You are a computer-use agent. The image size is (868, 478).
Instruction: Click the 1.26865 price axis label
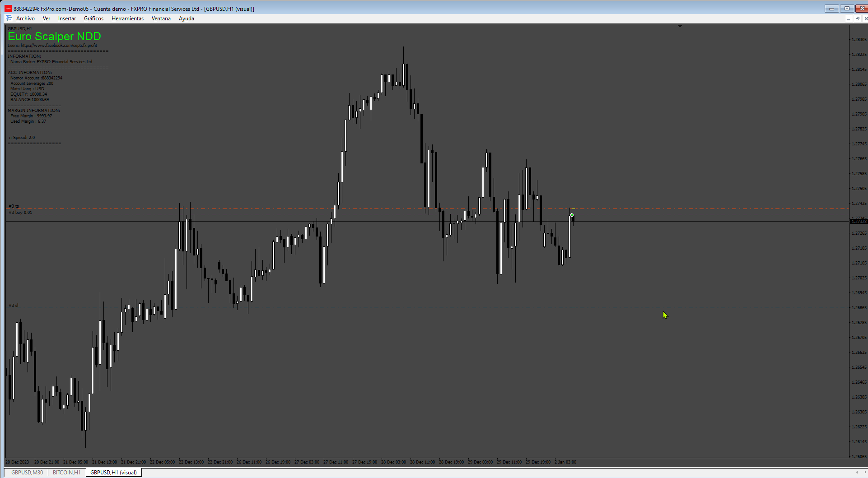pyautogui.click(x=859, y=308)
